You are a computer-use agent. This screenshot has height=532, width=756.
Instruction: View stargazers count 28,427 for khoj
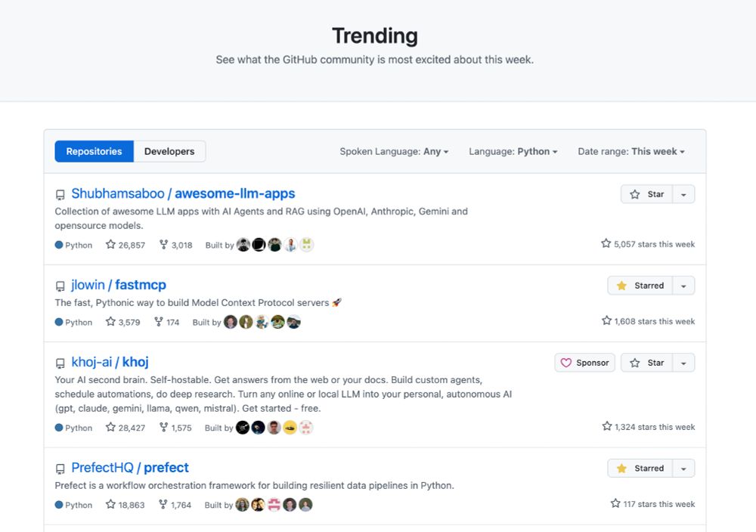click(x=125, y=428)
